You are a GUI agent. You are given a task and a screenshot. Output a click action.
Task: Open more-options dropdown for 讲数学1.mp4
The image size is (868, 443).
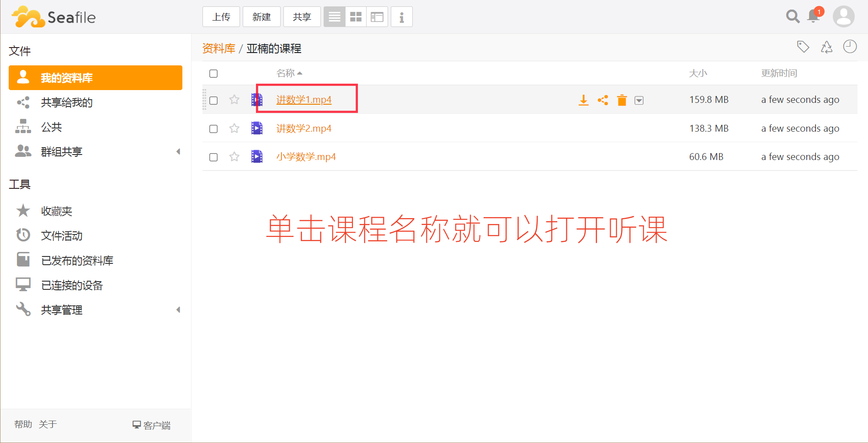pyautogui.click(x=639, y=101)
